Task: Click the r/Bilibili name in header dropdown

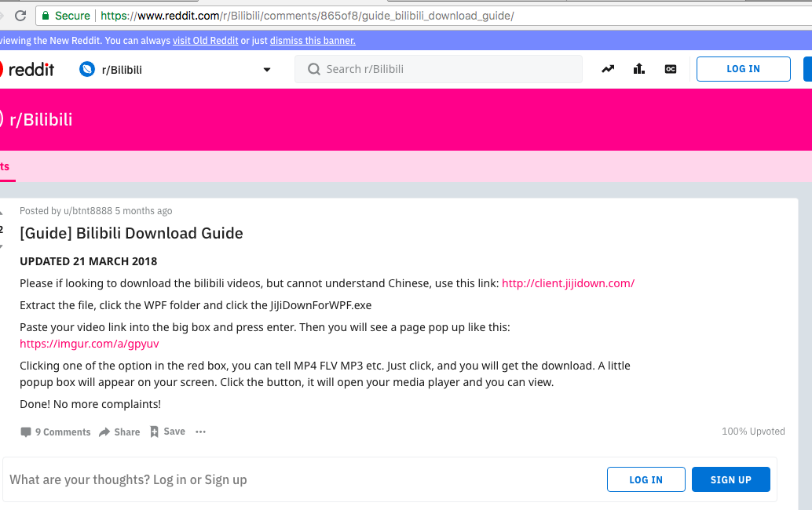Action: [122, 70]
